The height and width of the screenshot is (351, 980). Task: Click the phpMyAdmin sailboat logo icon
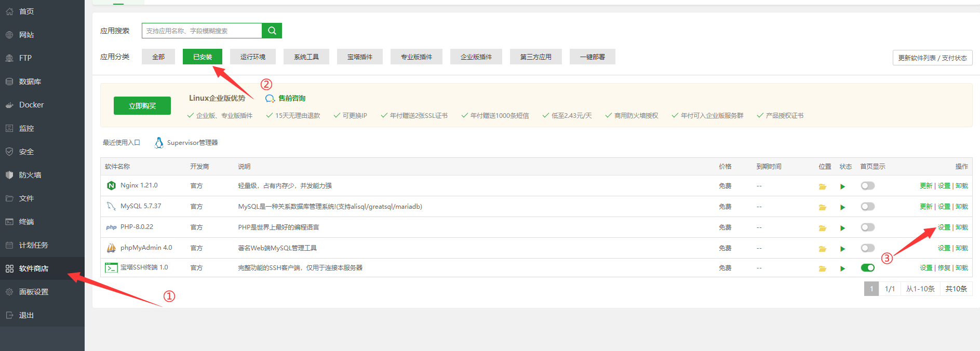pyautogui.click(x=111, y=248)
